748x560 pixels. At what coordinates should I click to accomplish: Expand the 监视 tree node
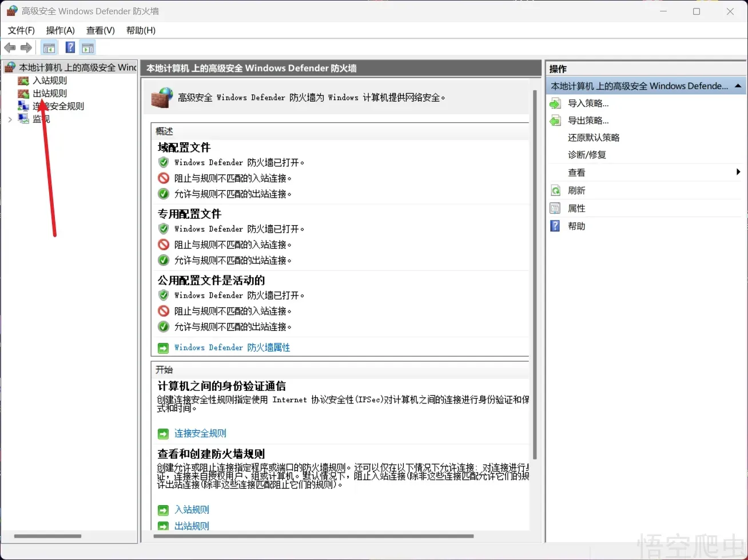tap(10, 118)
